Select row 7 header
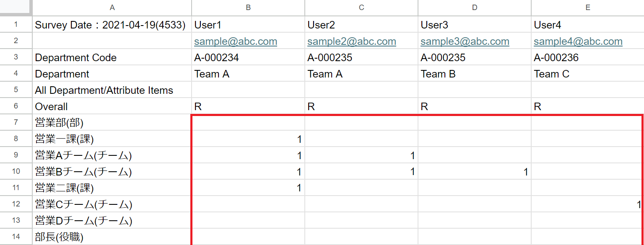Screen dimensions: 644x245 [16, 122]
